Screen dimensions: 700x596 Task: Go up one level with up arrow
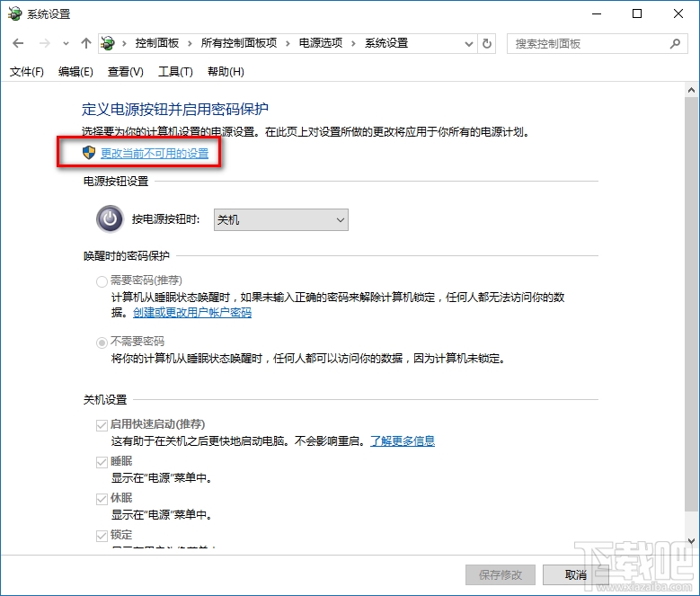85,43
